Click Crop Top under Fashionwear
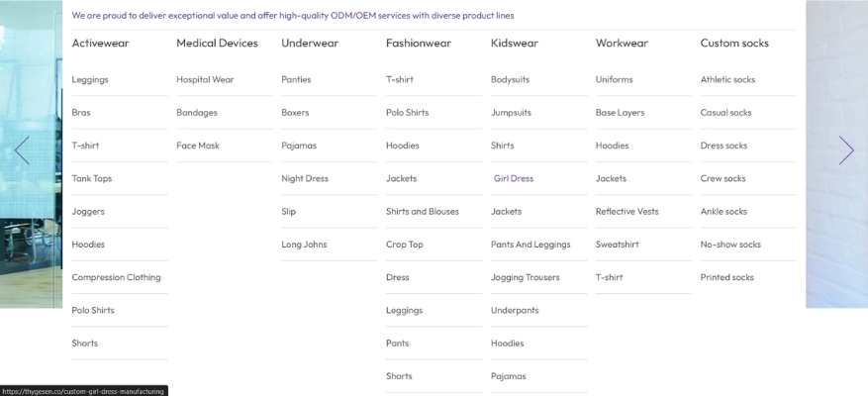This screenshot has height=396, width=868. pos(405,245)
